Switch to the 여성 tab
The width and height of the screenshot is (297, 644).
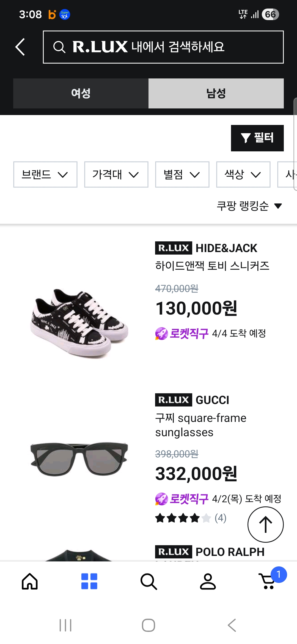click(x=81, y=93)
